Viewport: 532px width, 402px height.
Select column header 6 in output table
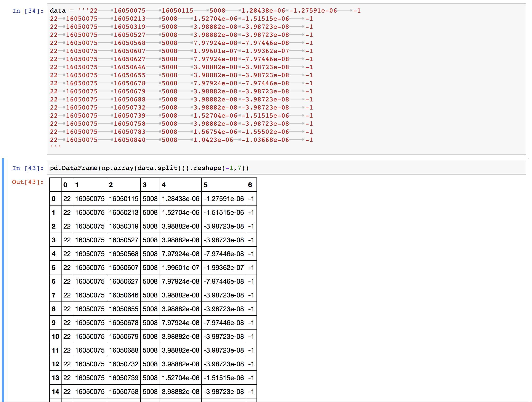tap(250, 185)
